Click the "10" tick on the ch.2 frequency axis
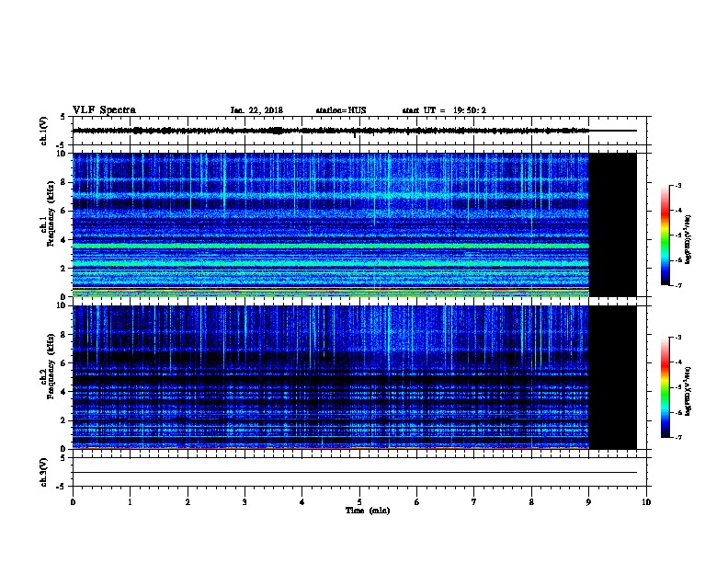Image resolution: width=728 pixels, height=563 pixels. 62,305
